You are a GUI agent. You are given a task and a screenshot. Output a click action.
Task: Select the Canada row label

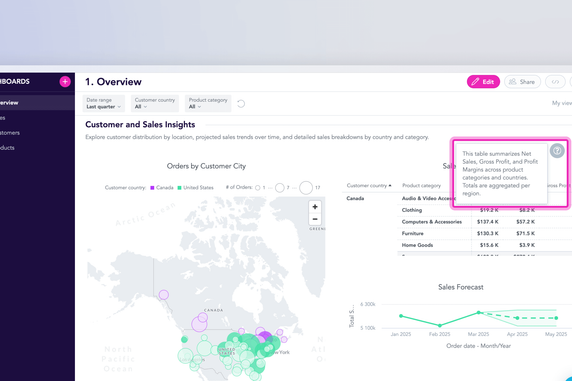click(x=355, y=198)
